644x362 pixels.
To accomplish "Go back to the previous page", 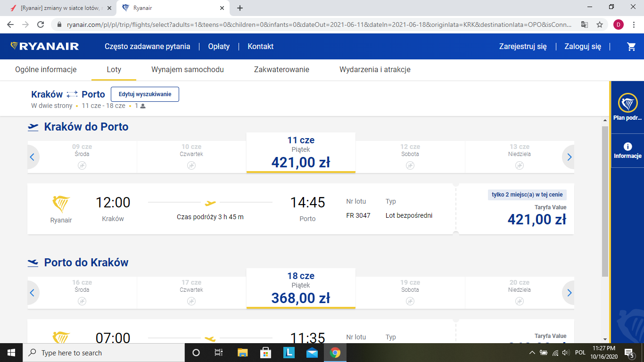I will pyautogui.click(x=11, y=25).
